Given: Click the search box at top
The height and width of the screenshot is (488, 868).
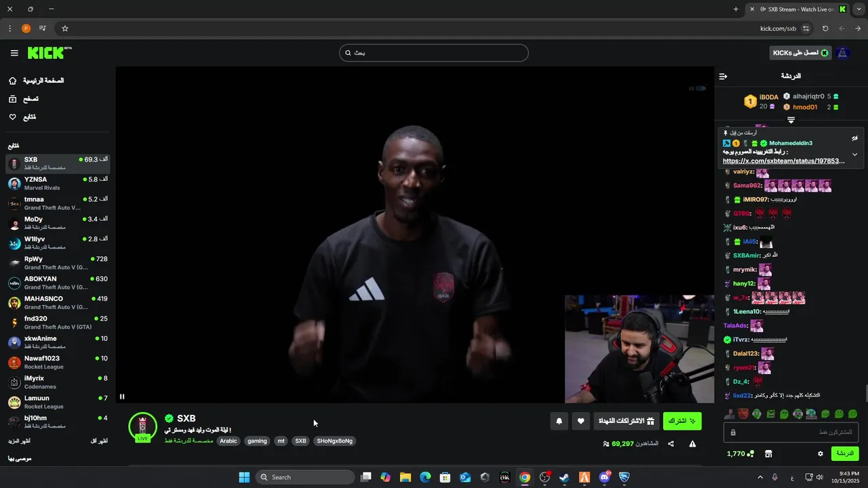Looking at the screenshot, I should pyautogui.click(x=434, y=53).
